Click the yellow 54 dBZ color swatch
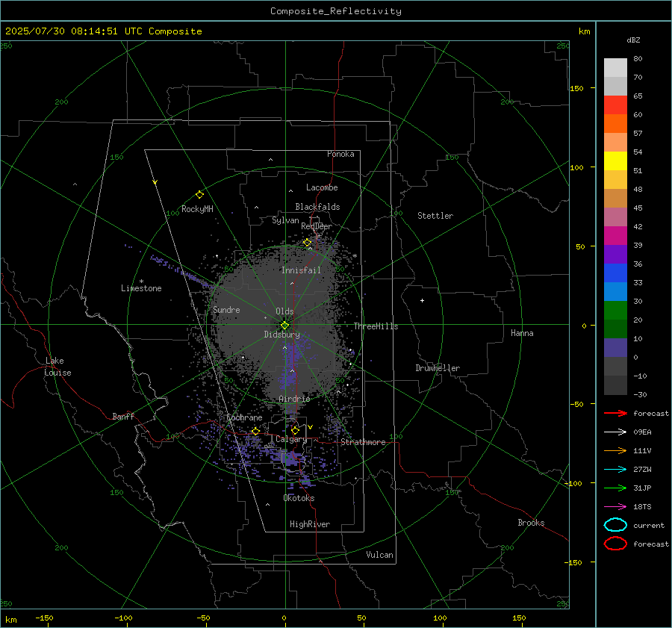The width and height of the screenshot is (672, 628). tap(615, 161)
